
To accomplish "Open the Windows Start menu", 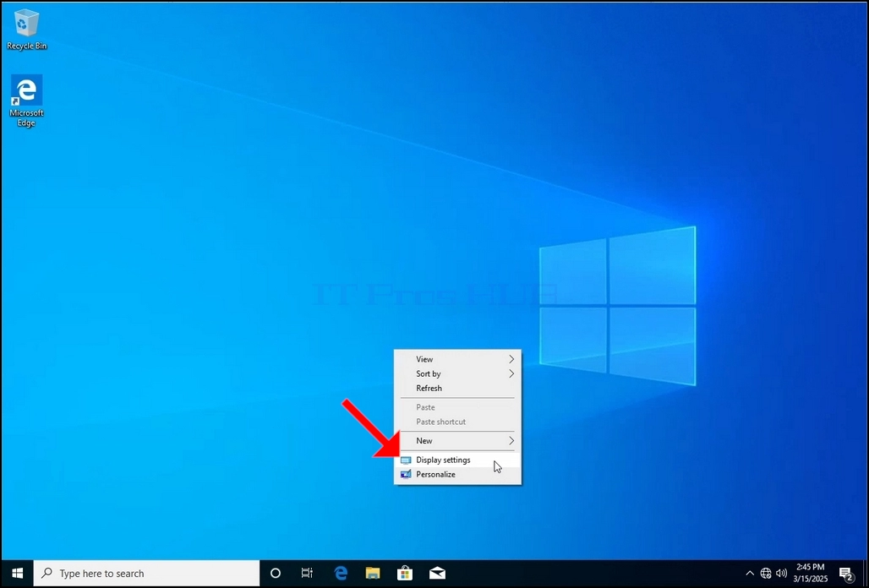I will click(17, 573).
